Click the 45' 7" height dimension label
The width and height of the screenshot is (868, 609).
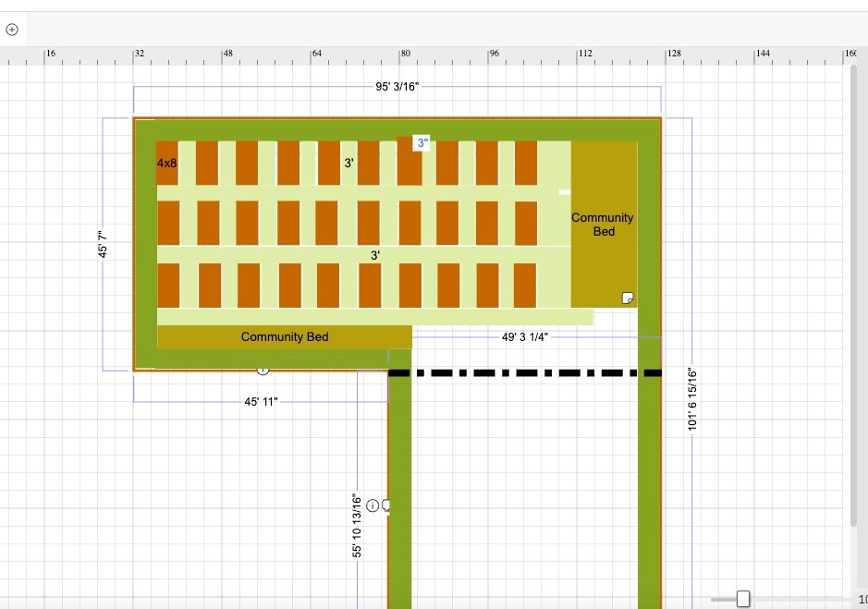[x=104, y=244]
